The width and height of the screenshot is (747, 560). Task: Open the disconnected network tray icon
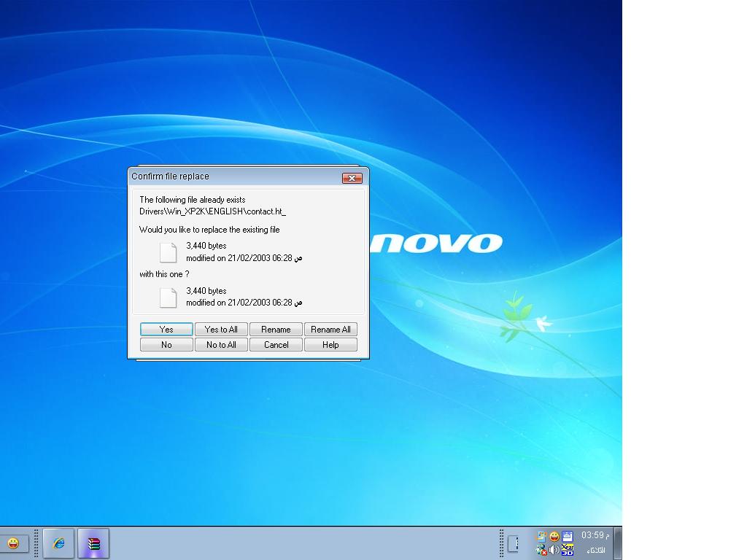pyautogui.click(x=541, y=551)
